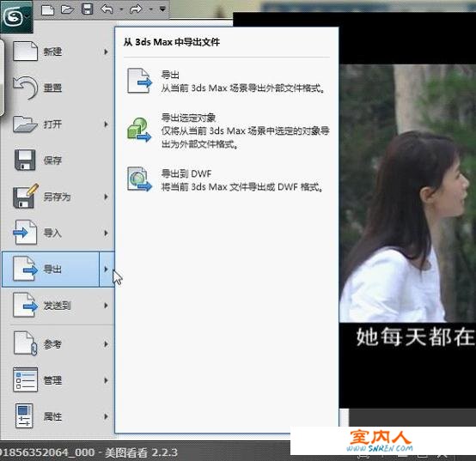Expand the 导出 submenu arrow
The width and height of the screenshot is (476, 461).
107,269
